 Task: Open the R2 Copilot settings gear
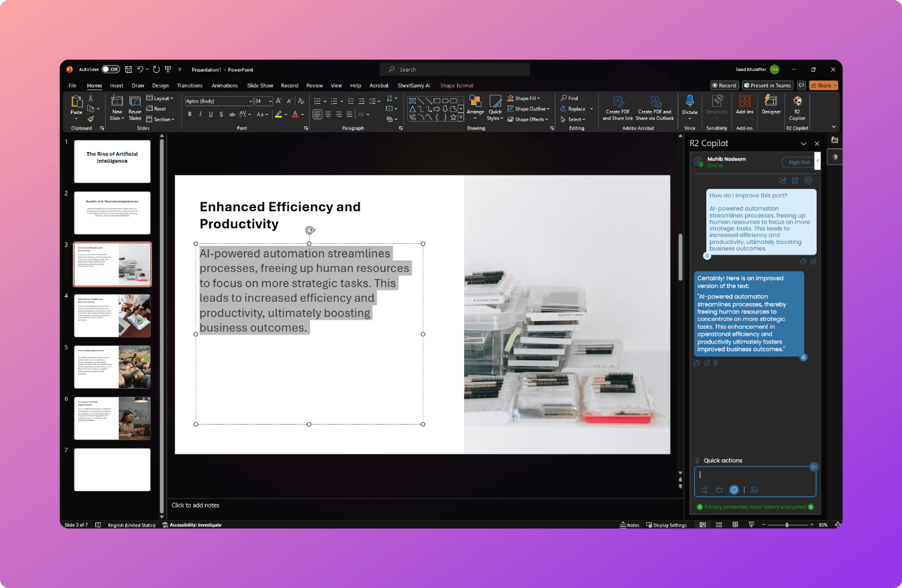tap(808, 180)
